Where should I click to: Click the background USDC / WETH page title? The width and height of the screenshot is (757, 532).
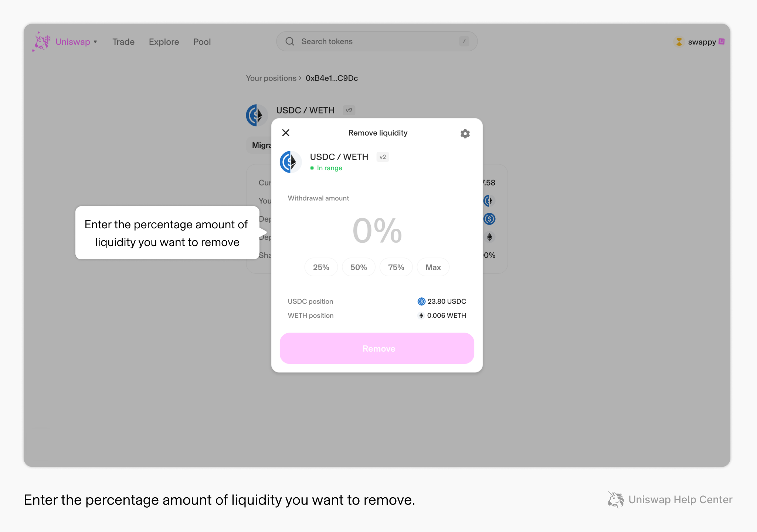pos(305,110)
